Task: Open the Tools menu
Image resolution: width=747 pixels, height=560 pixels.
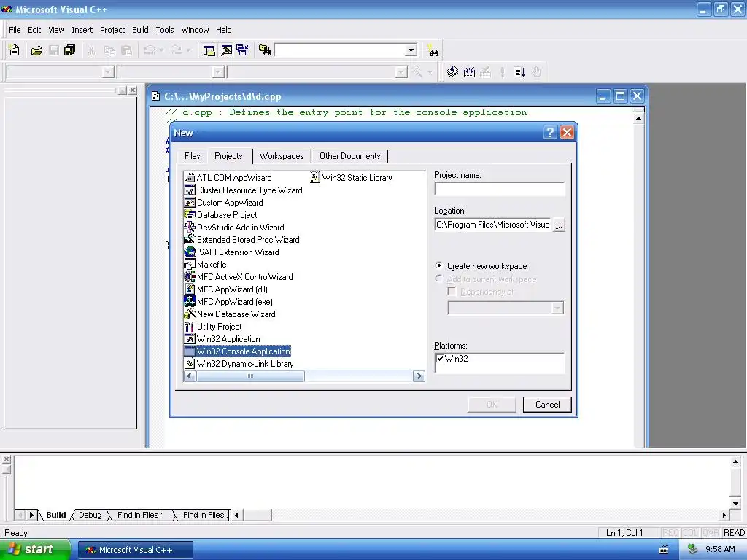Action: point(164,30)
